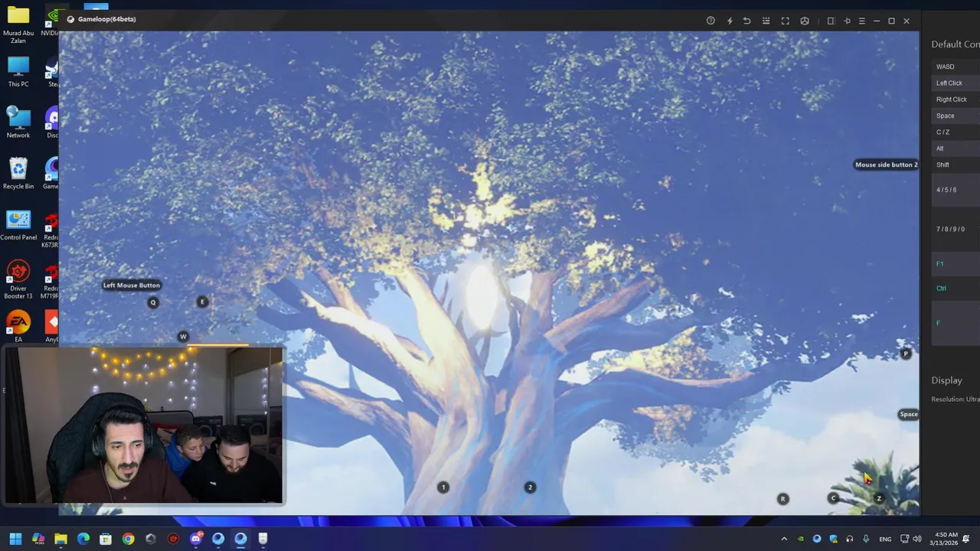Click the P key mapping overlay
The image size is (980, 551).
click(906, 354)
